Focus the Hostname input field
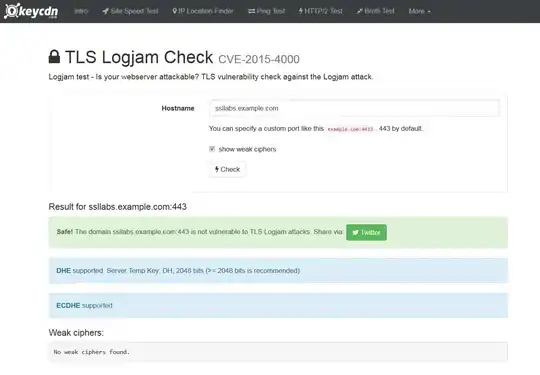Image resolution: width=540 pixels, height=375 pixels. point(355,108)
